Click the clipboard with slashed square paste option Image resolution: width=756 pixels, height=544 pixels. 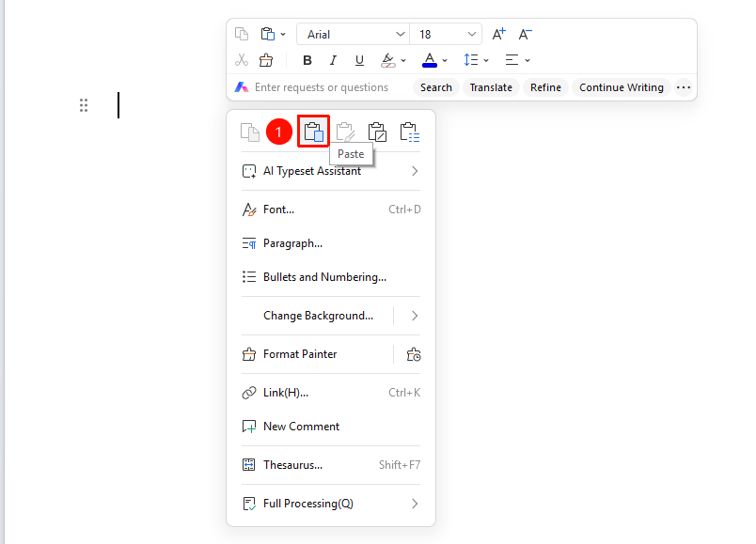pyautogui.click(x=377, y=132)
